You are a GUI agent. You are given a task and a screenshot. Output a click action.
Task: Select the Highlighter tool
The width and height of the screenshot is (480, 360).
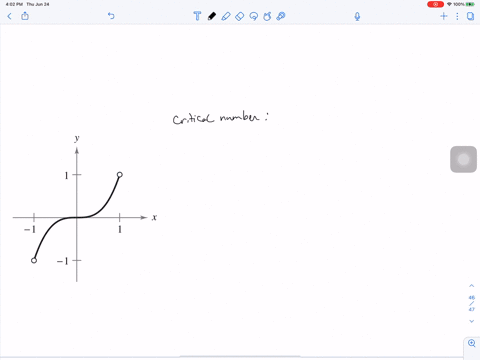[x=226, y=16]
